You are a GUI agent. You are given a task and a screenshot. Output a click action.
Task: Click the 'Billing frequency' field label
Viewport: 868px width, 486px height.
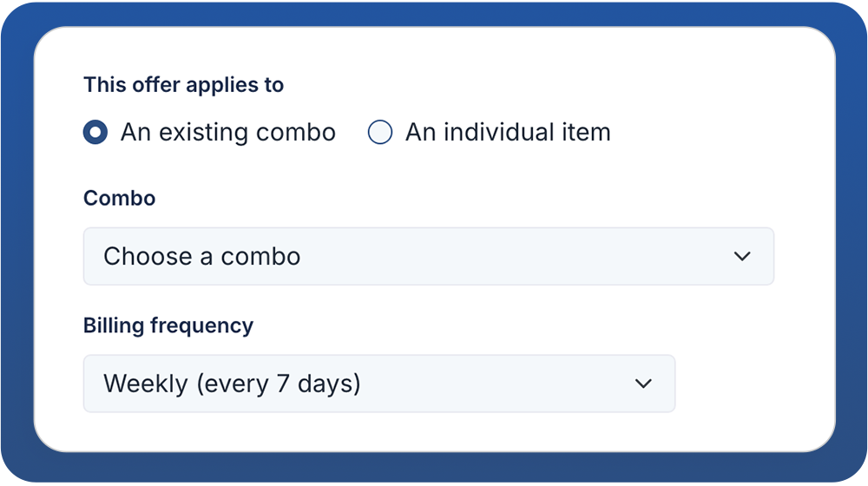point(168,325)
